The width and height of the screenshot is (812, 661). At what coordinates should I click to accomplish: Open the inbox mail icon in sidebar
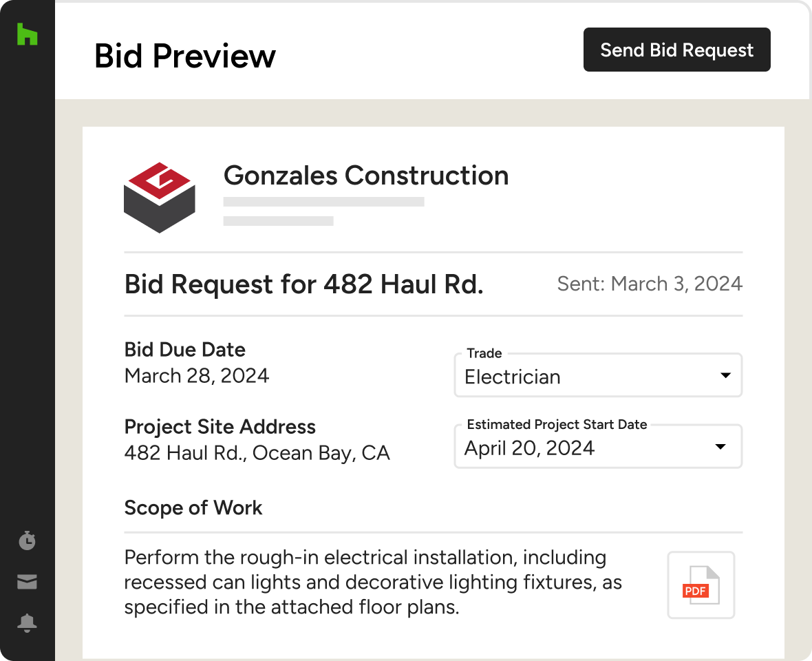(27, 583)
